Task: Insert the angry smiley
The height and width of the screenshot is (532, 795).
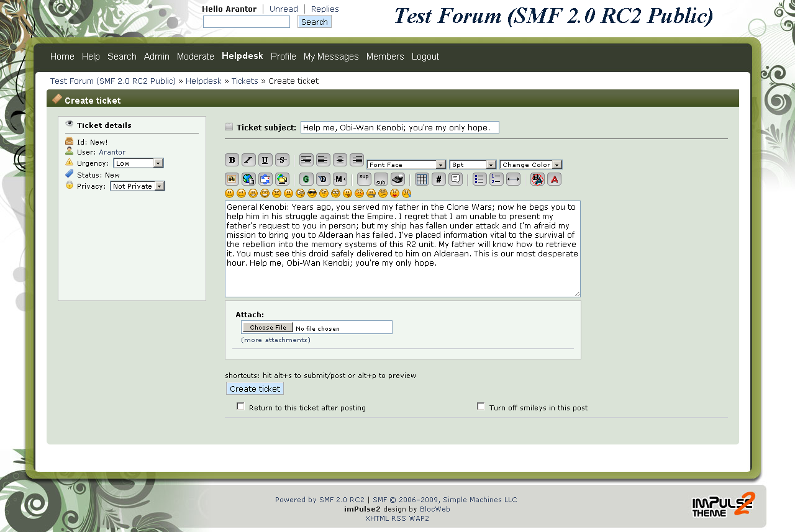Action: [x=277, y=194]
